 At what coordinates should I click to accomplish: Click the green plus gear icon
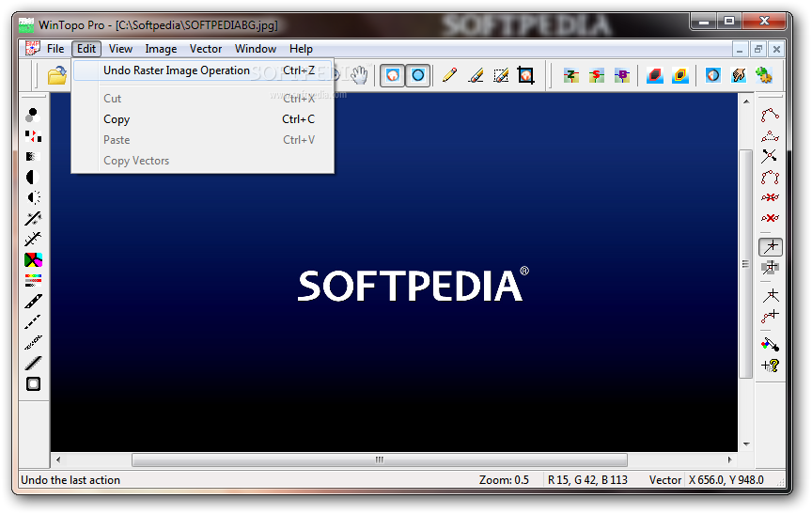click(764, 75)
